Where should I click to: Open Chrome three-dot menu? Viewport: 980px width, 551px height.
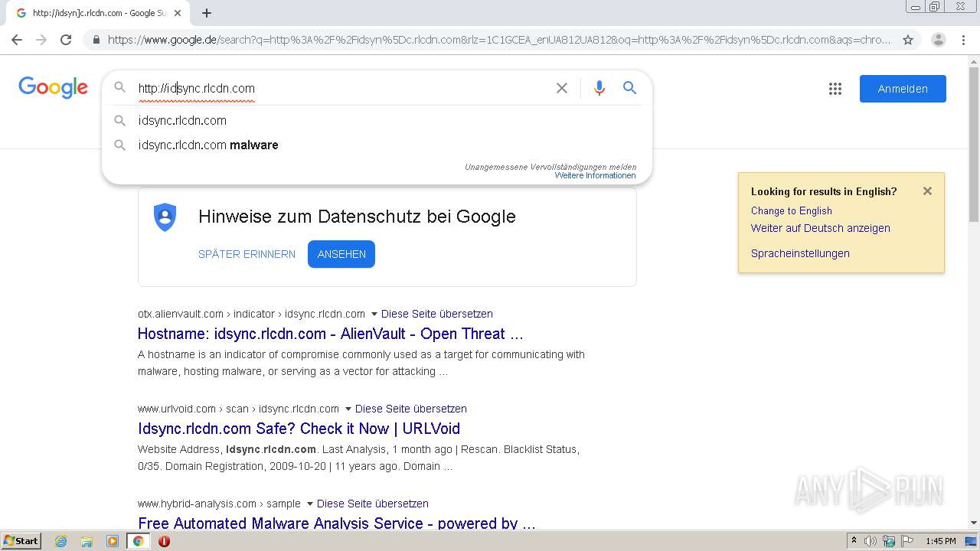click(x=962, y=40)
